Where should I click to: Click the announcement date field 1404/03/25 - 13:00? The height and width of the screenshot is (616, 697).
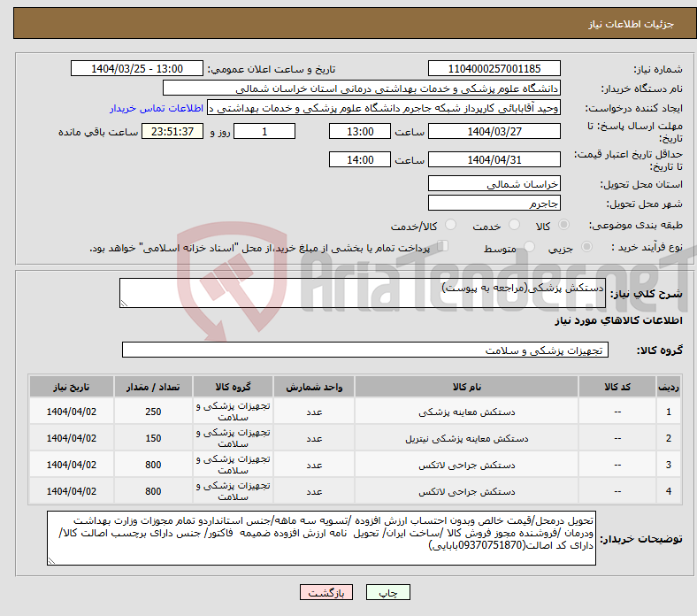click(137, 68)
